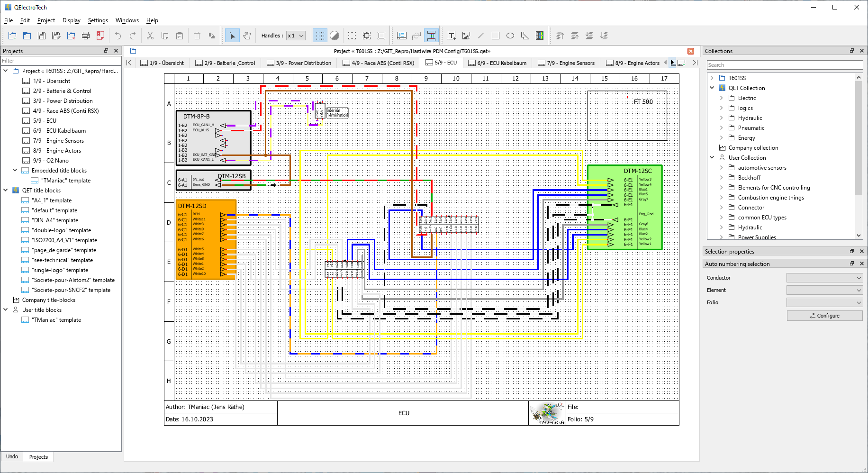Switch to 3/9 - Power Distribution tab
868x473 pixels.
[x=299, y=63]
